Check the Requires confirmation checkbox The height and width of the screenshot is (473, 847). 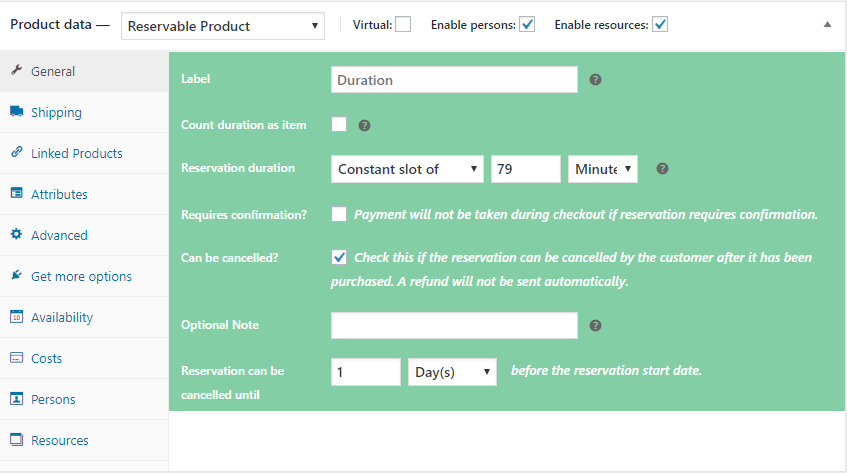(339, 214)
